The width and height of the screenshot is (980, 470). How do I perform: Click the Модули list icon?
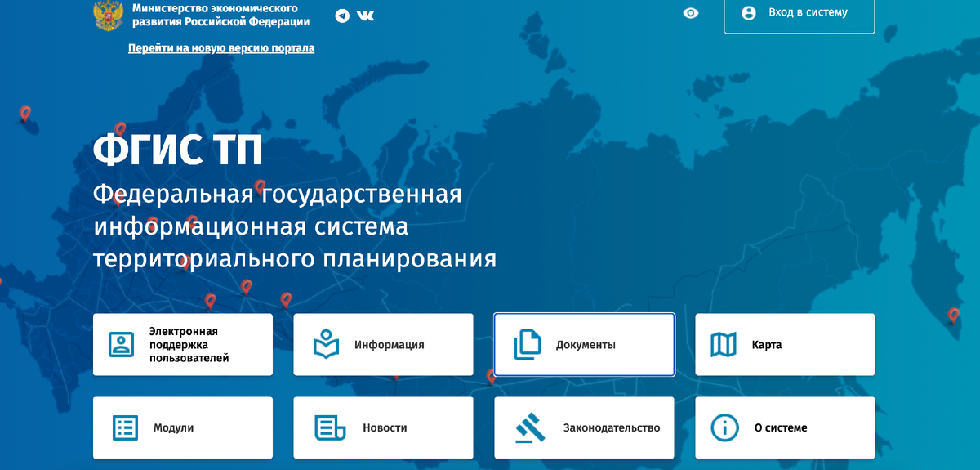(x=125, y=427)
